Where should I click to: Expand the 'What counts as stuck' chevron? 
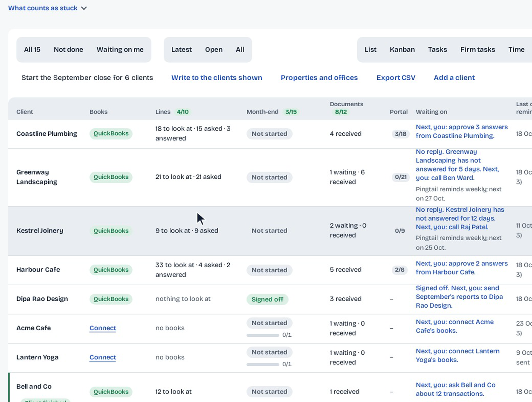(x=84, y=8)
